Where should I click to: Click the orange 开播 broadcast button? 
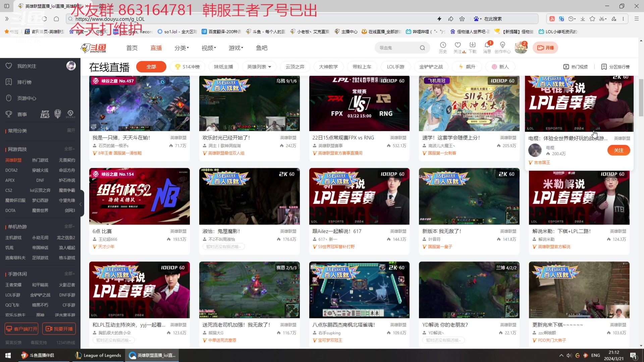pos(545,47)
